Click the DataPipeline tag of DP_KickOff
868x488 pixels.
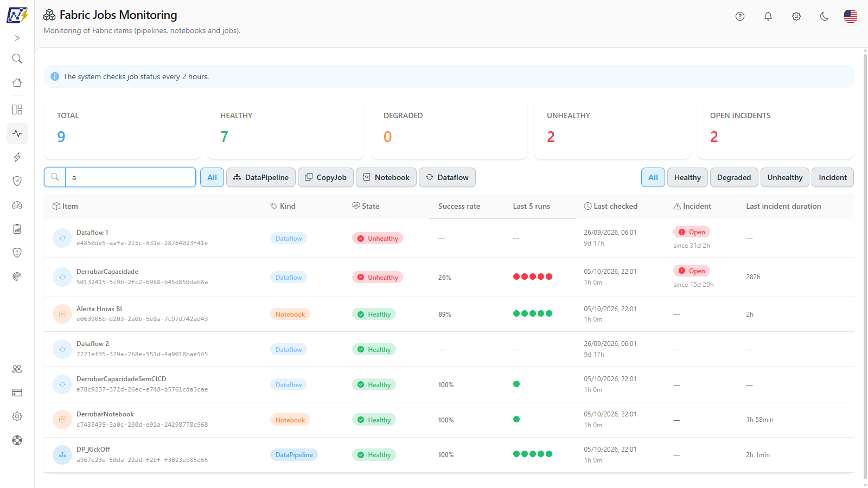point(294,455)
